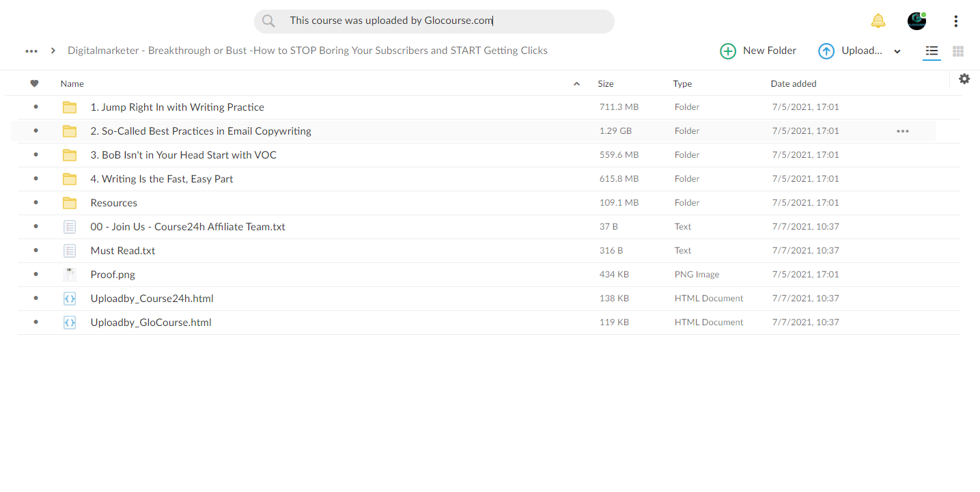Image resolution: width=980 pixels, height=492 pixels.
Task: Open column settings gear icon
Action: (964, 79)
